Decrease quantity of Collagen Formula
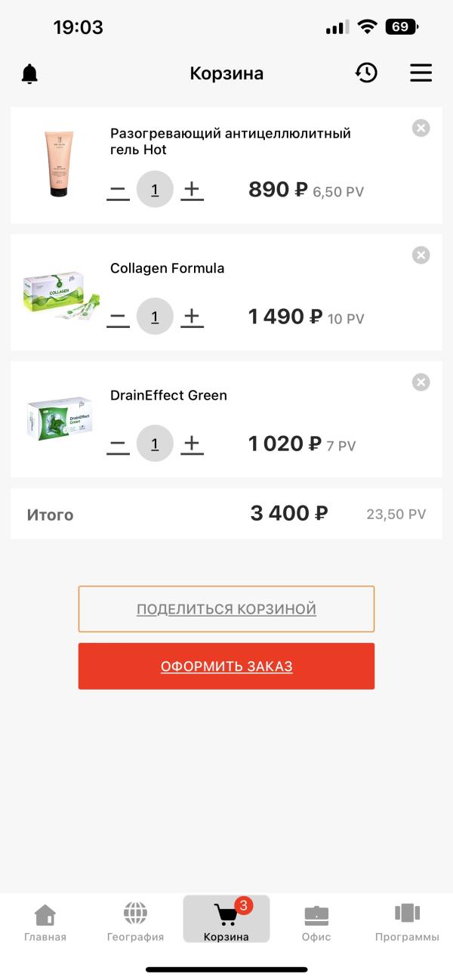The height and width of the screenshot is (980, 453). (118, 318)
